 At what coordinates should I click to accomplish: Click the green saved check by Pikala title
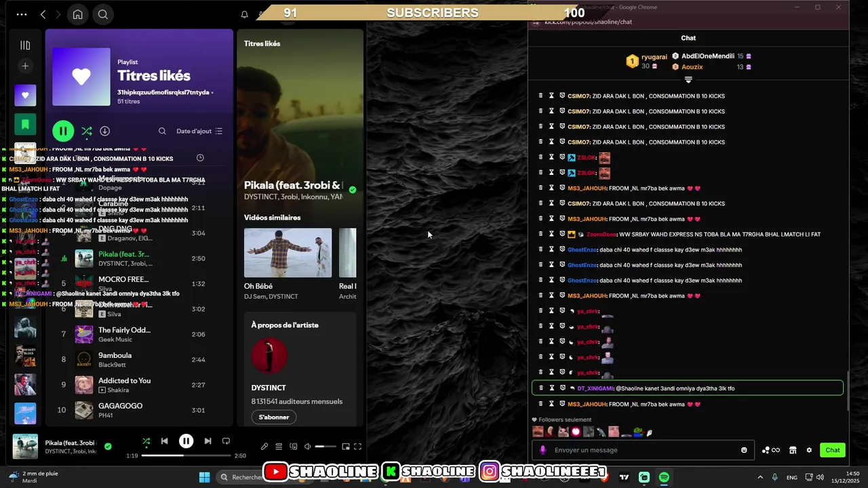tap(352, 190)
